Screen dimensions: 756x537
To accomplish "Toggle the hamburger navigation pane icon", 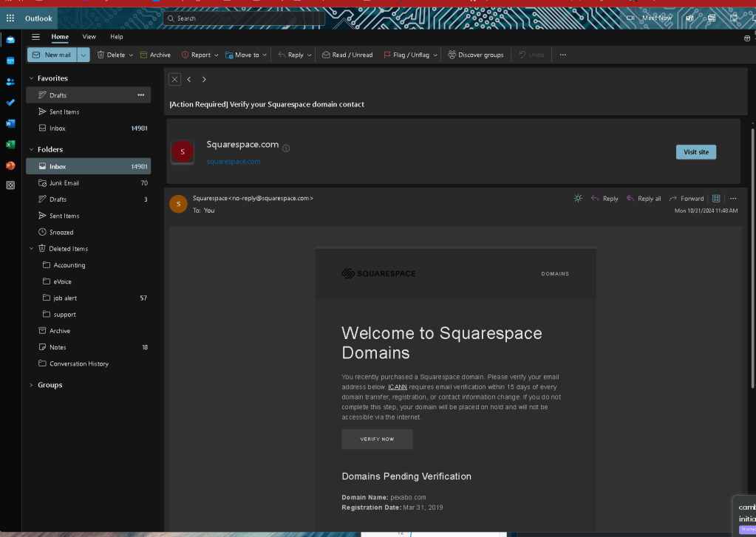I will tap(35, 37).
